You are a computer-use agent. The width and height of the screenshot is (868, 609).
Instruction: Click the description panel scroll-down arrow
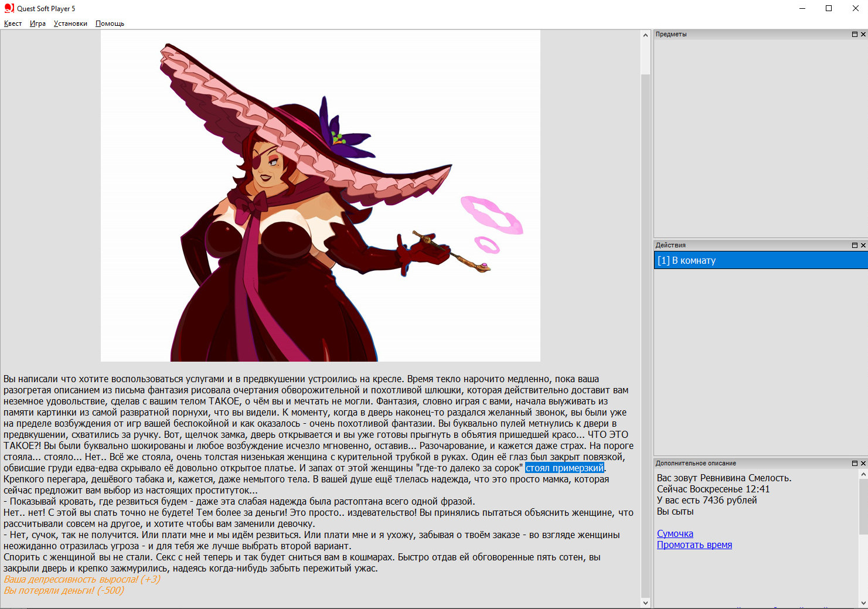click(x=863, y=603)
